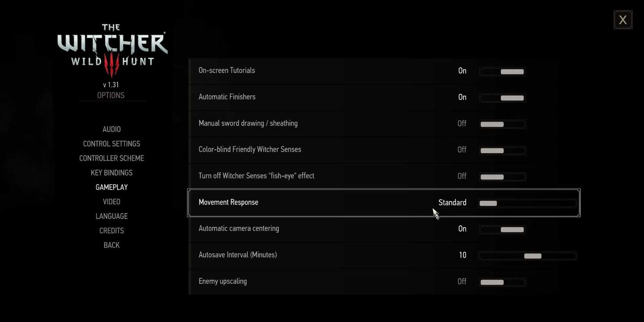View the Credits
The height and width of the screenshot is (322, 644).
112,231
